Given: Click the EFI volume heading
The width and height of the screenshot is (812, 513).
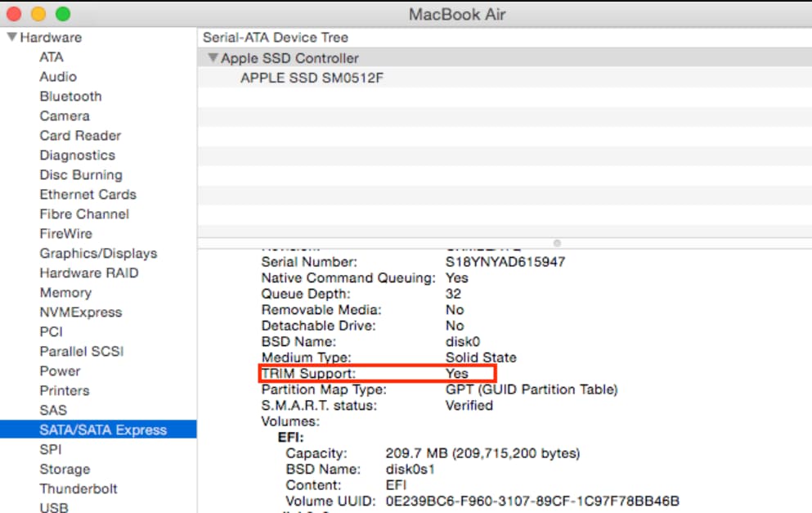Looking at the screenshot, I should tap(291, 438).
